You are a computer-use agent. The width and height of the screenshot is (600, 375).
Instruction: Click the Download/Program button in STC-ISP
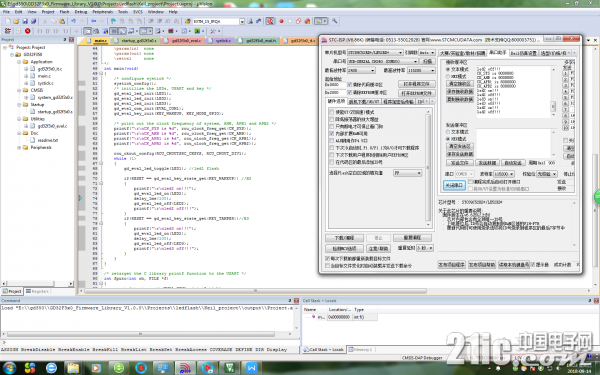pos(344,238)
